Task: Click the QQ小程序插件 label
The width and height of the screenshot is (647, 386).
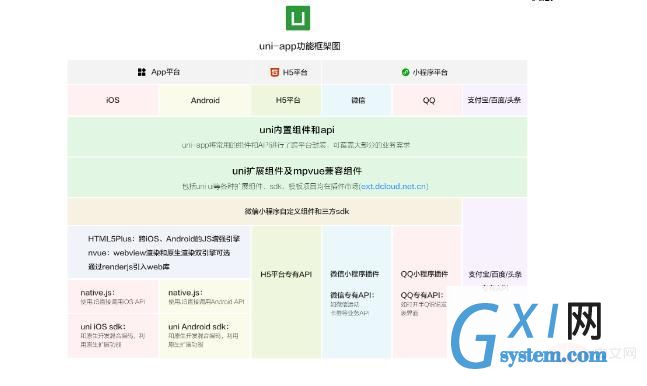Action: pyautogui.click(x=424, y=274)
